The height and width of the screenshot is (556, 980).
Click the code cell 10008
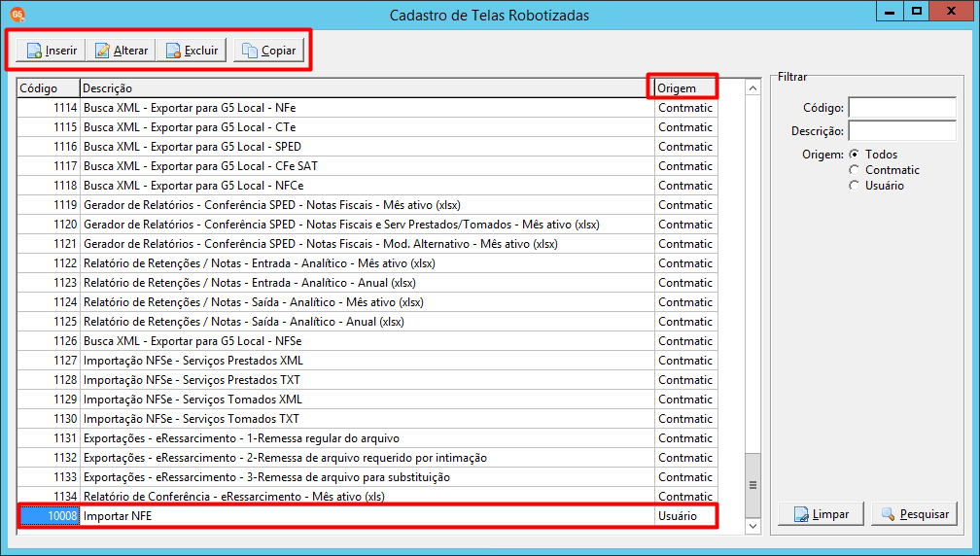49,516
